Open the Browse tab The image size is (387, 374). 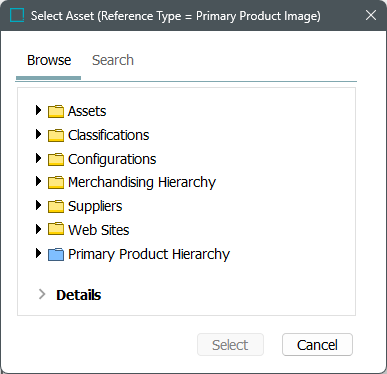click(49, 60)
